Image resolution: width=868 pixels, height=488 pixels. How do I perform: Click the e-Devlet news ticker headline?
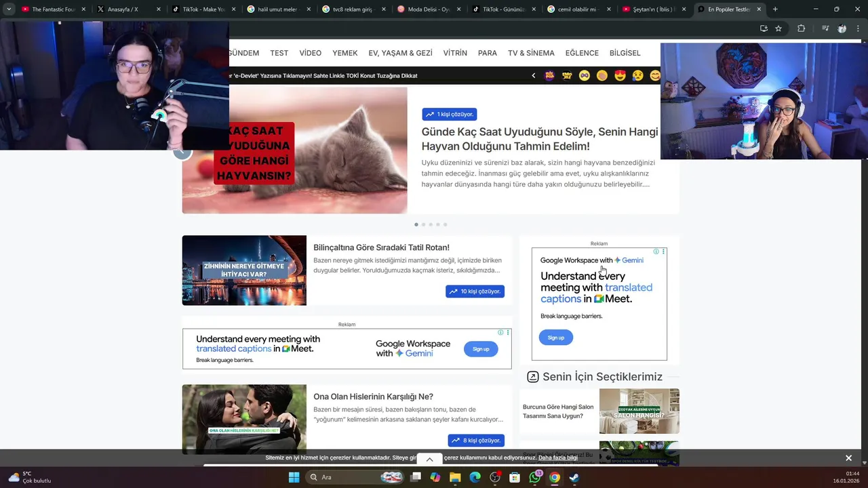click(323, 76)
